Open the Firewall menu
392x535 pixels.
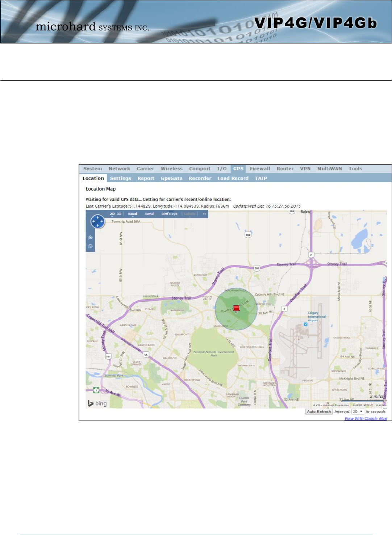pos(260,169)
